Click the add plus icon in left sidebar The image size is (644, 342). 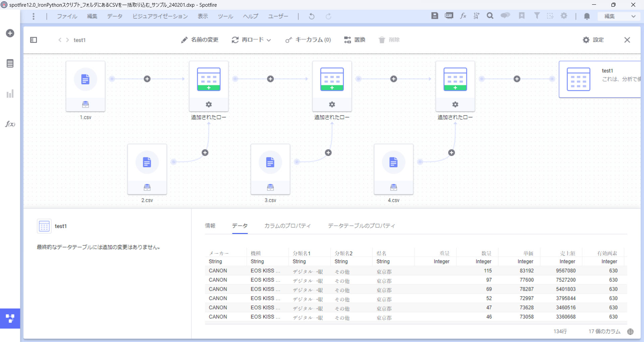pos(10,33)
